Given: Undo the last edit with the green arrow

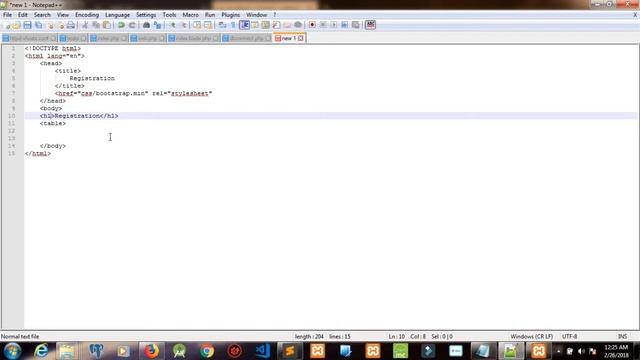Looking at the screenshot, I should [121, 25].
